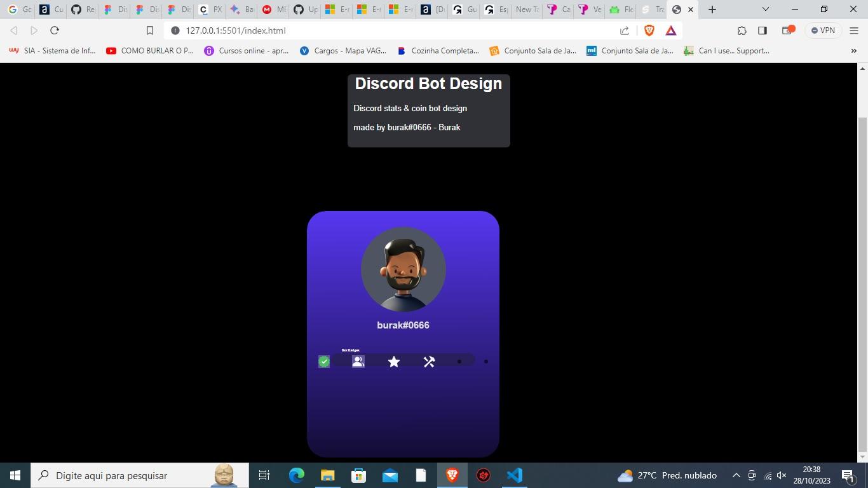Viewport: 868px width, 488px height.
Task: Click the Brave browser taskbar icon
Action: click(452, 475)
